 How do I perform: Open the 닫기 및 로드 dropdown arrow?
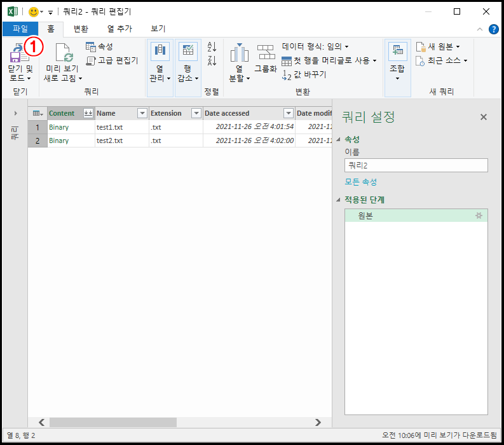click(x=29, y=78)
